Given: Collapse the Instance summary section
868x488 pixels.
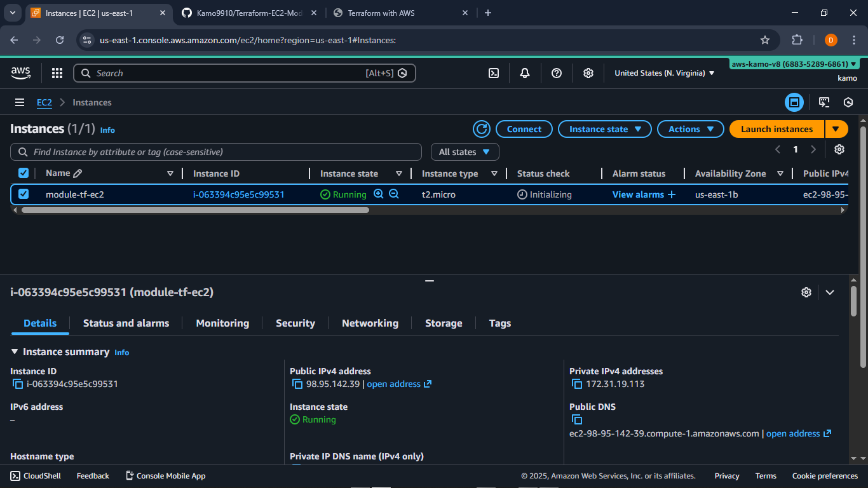Looking at the screenshot, I should coord(15,352).
